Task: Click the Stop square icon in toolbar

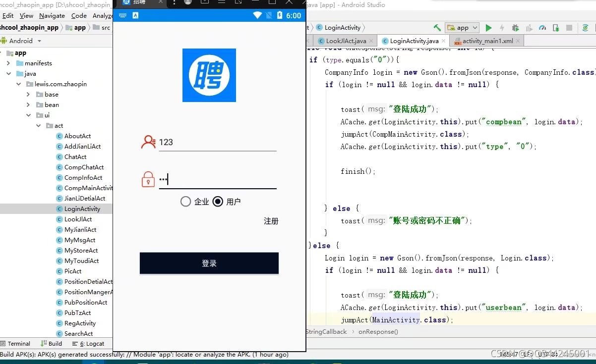Action: tap(569, 28)
